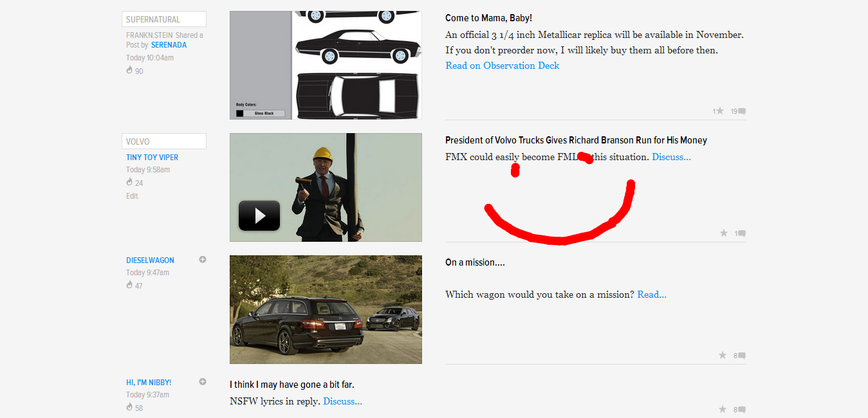Open SERENADA author profile
The width and height of the screenshot is (868, 418).
click(169, 45)
